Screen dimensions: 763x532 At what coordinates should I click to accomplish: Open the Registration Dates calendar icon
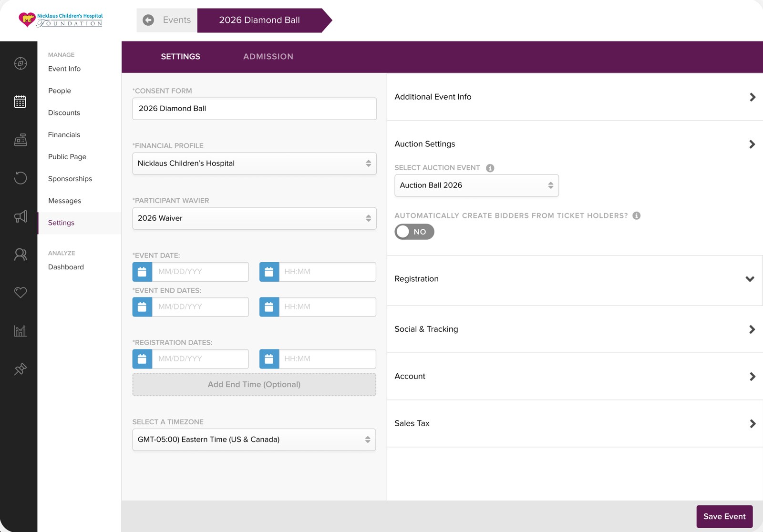click(142, 359)
